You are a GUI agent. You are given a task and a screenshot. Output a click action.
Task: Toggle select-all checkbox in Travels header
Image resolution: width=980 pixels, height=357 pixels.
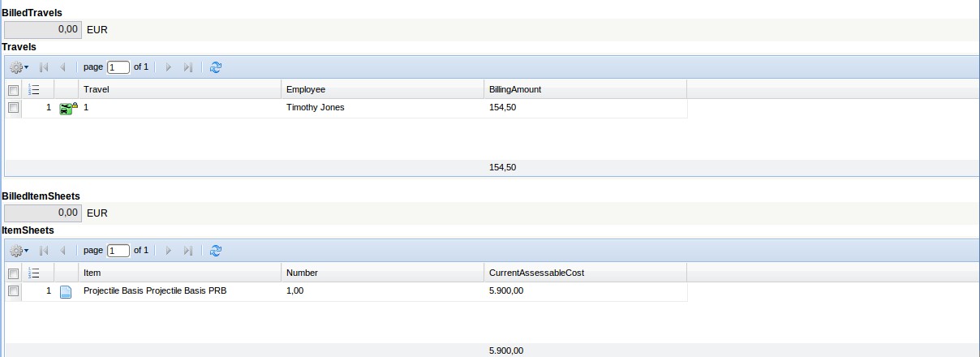[x=13, y=89]
